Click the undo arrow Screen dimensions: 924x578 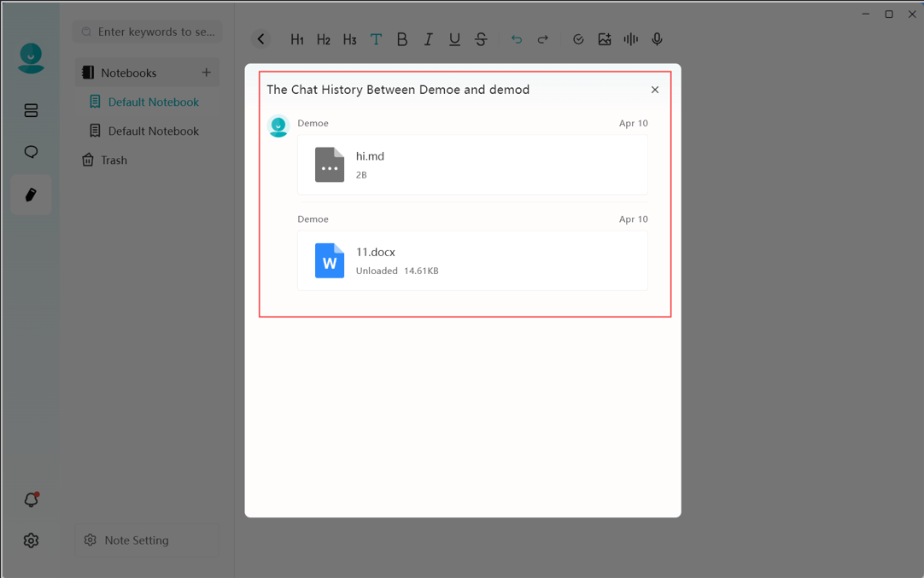point(516,39)
